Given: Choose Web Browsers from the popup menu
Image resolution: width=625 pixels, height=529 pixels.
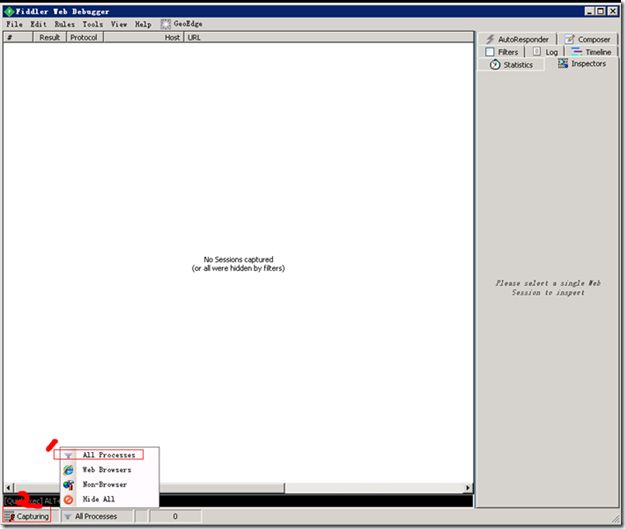Looking at the screenshot, I should point(110,470).
